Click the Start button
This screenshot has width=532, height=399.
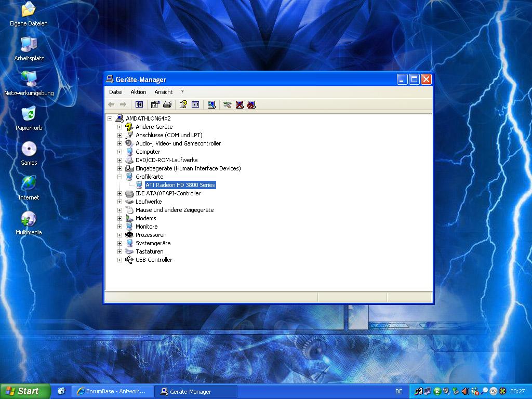tap(25, 391)
